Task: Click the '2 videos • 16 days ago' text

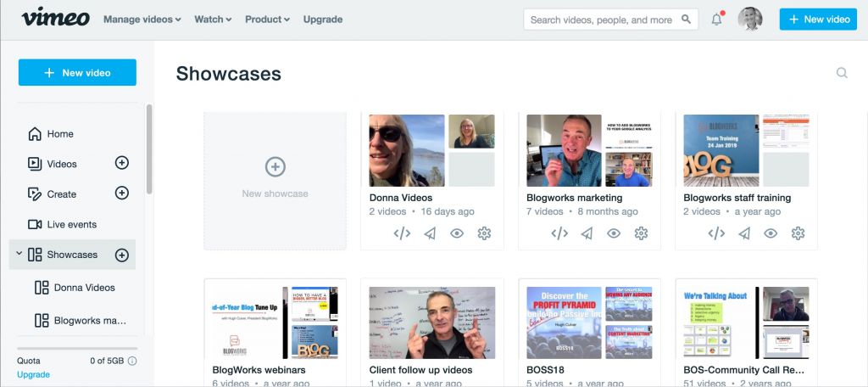Action: (x=422, y=212)
